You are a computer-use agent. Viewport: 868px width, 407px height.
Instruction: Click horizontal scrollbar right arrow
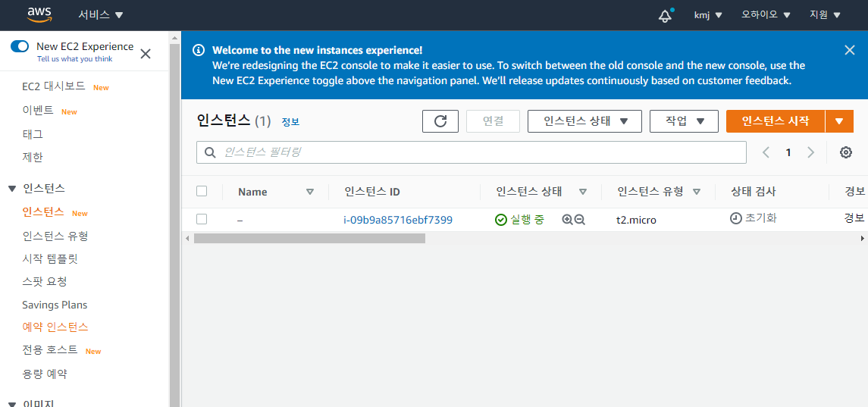[862, 238]
